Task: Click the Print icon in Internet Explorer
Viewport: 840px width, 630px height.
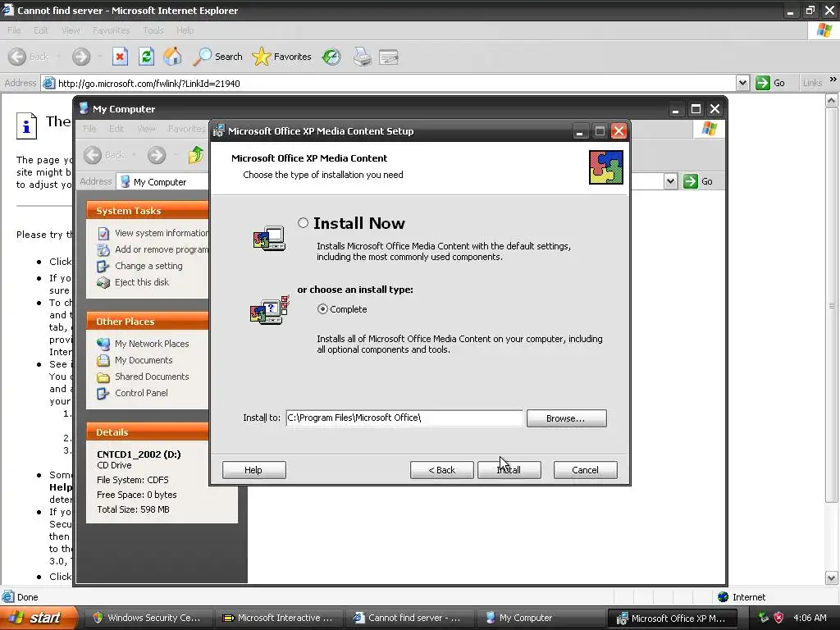Action: (362, 57)
